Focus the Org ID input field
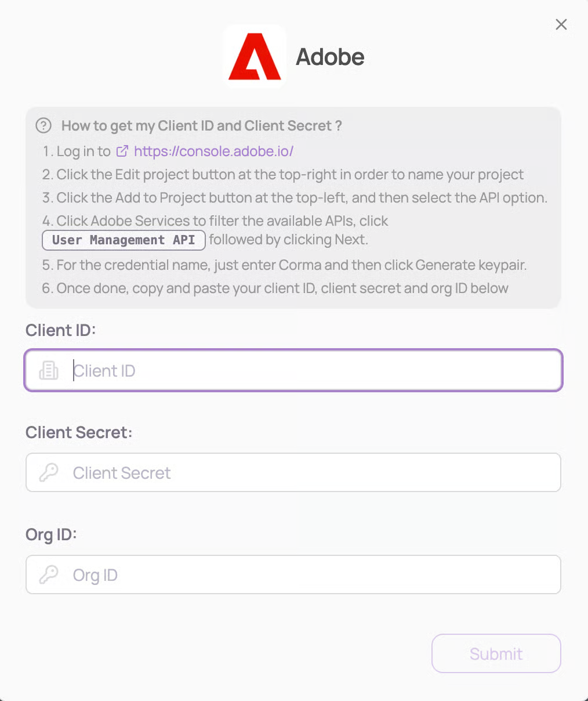This screenshot has height=701, width=588. tap(313, 574)
